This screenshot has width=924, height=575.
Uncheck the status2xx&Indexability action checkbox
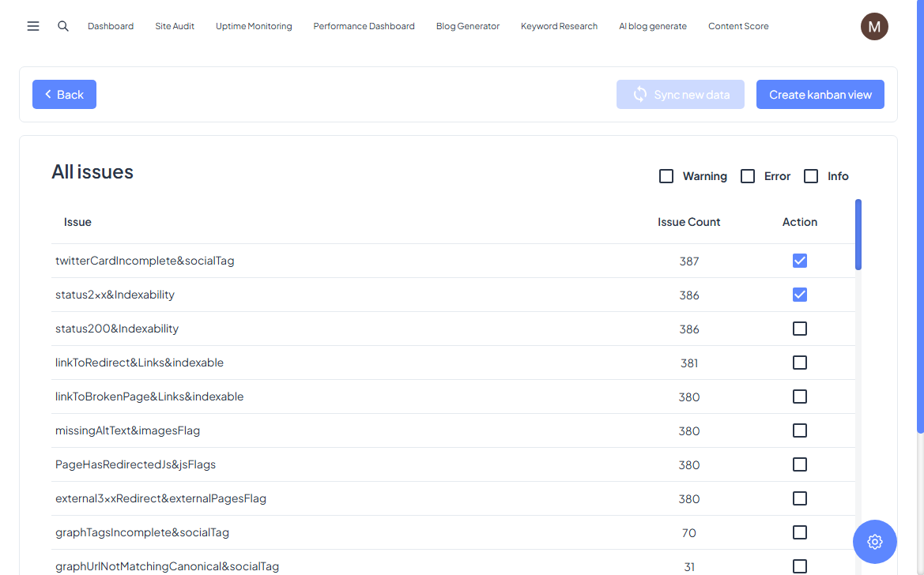[800, 295]
